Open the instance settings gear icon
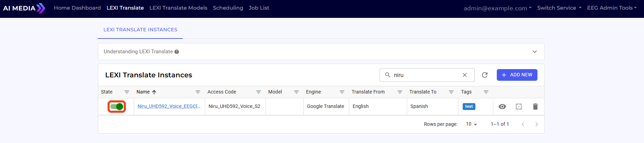644x143 pixels. 519,107
